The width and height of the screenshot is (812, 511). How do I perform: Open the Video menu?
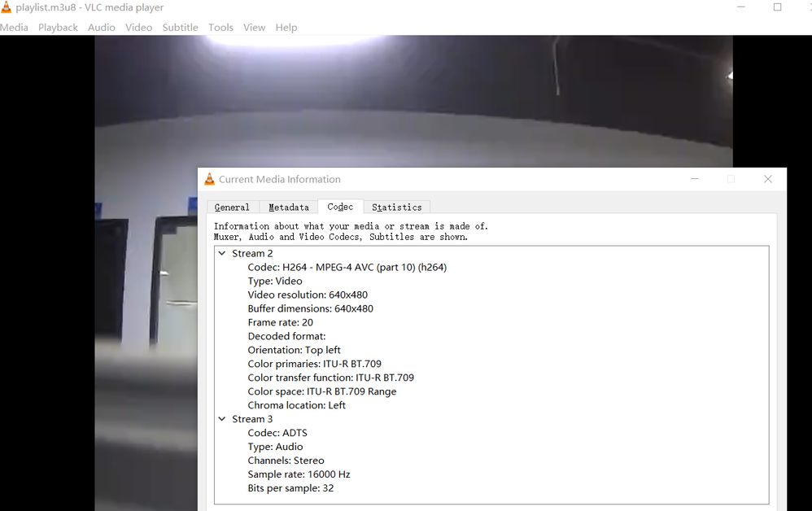tap(138, 28)
